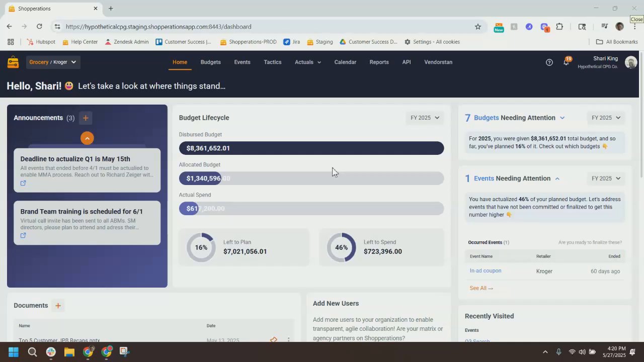The height and width of the screenshot is (362, 644).
Task: Collapse the Events Needing Attention section
Action: point(557,178)
